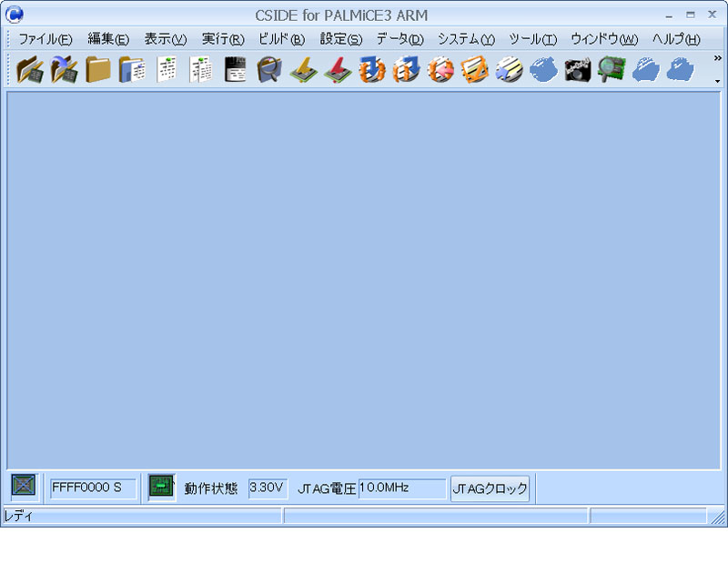Click the magnifier over blue folder icon
This screenshot has width=728, height=573.
(269, 70)
